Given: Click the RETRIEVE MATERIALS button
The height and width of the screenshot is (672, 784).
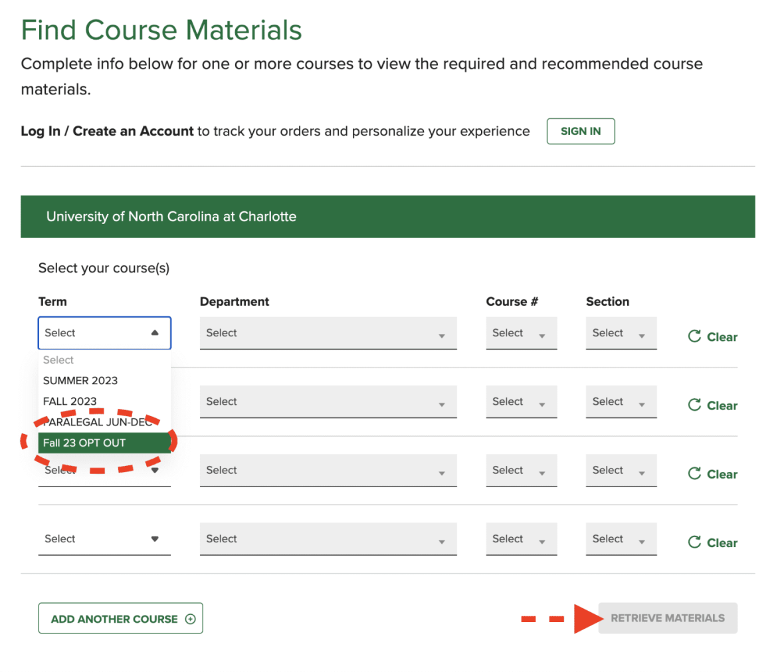Looking at the screenshot, I should tap(668, 618).
